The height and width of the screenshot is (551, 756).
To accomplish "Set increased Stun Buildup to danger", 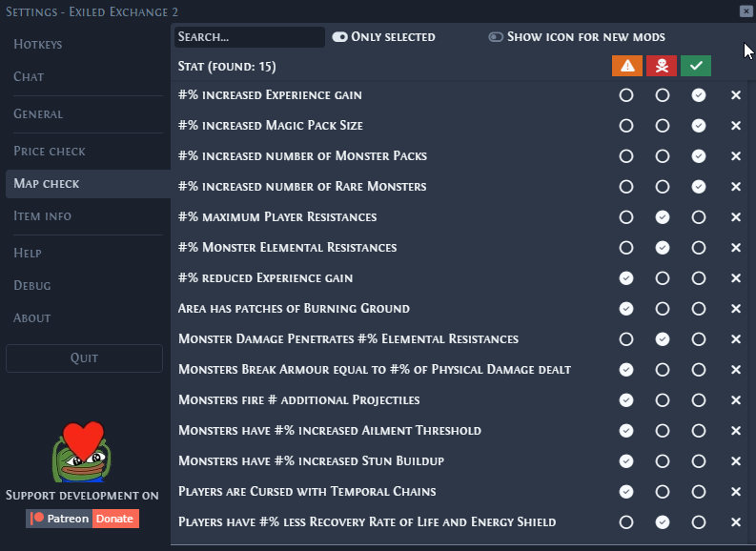I will (x=663, y=461).
